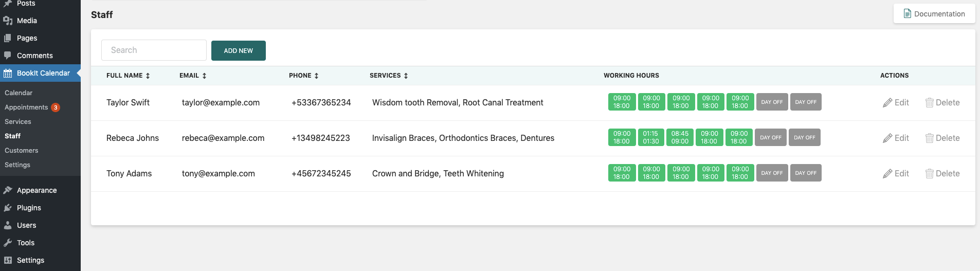This screenshot has height=271, width=980.
Task: Click the edit pencil icon for Taylor Swift
Action: (887, 103)
